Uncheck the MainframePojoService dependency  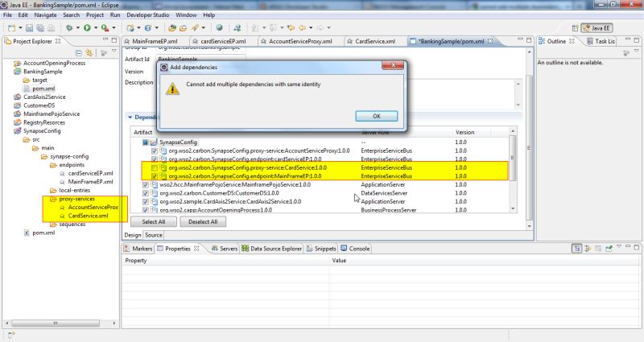146,185
